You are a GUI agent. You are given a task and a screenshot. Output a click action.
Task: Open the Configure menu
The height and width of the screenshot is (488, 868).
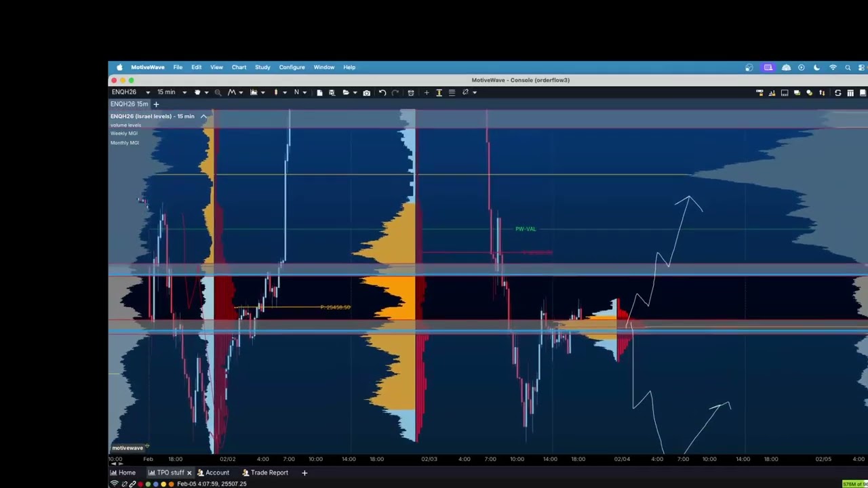[292, 67]
